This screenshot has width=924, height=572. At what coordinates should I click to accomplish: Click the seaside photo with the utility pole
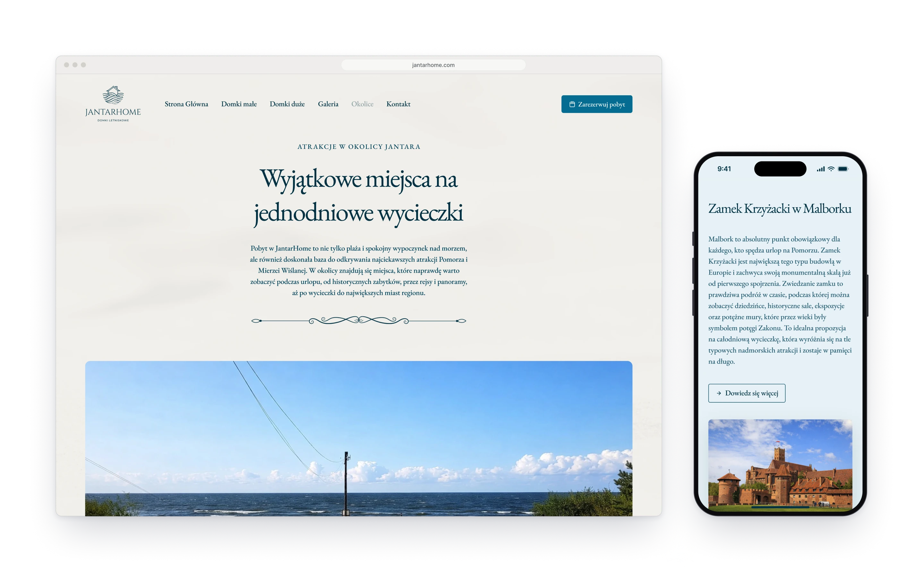pyautogui.click(x=358, y=438)
